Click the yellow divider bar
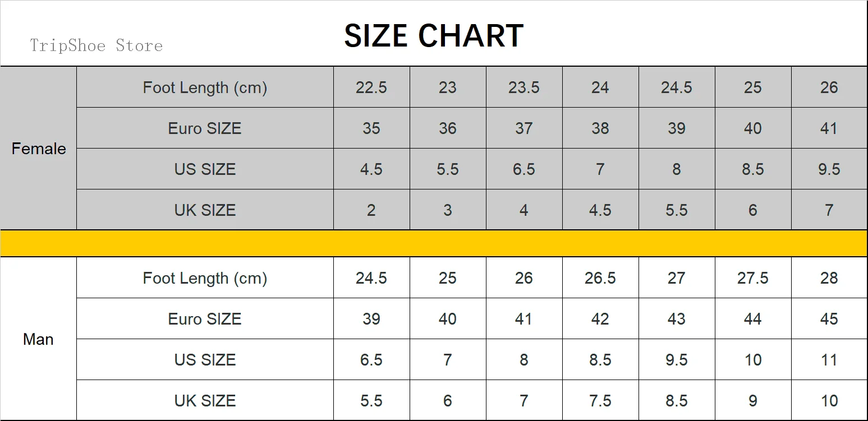 point(434,243)
